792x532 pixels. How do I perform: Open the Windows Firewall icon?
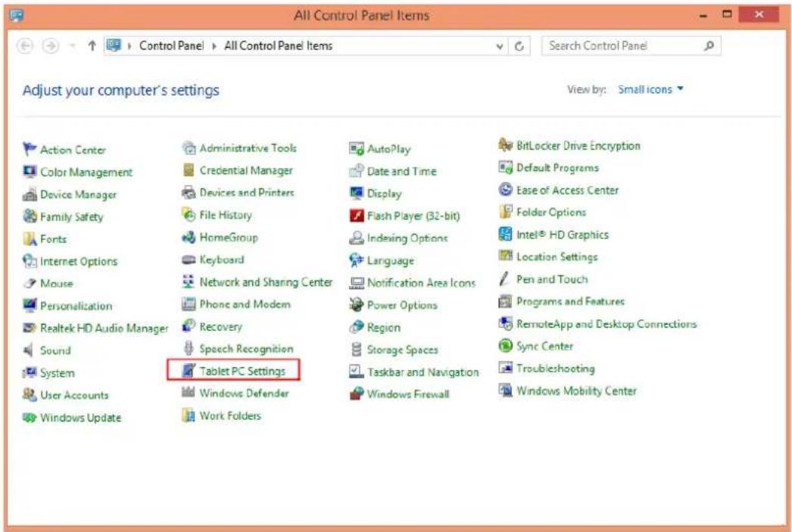click(357, 394)
